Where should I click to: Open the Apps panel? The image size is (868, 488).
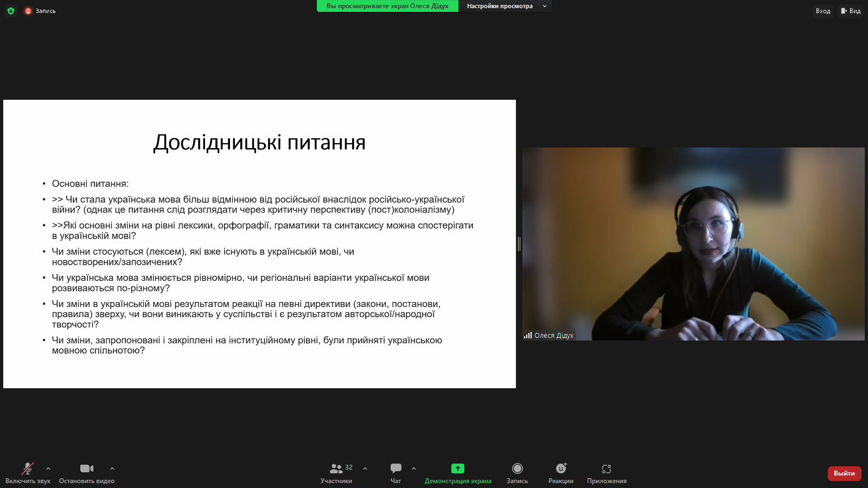(x=607, y=473)
